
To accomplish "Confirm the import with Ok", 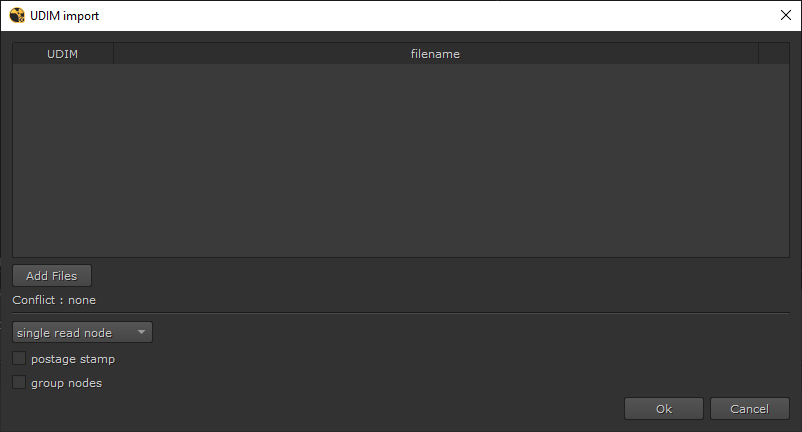I will click(x=663, y=408).
